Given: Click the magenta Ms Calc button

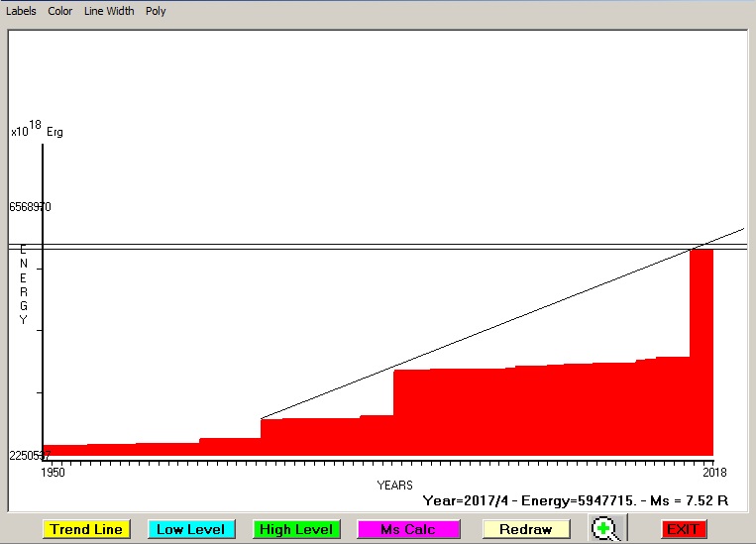Looking at the screenshot, I should pyautogui.click(x=407, y=529).
